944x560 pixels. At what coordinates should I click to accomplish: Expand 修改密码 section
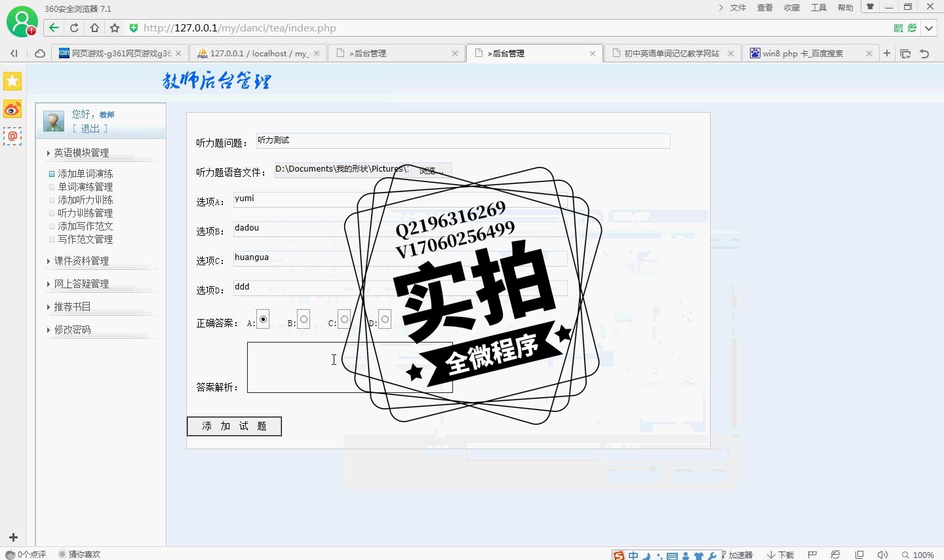(x=72, y=329)
